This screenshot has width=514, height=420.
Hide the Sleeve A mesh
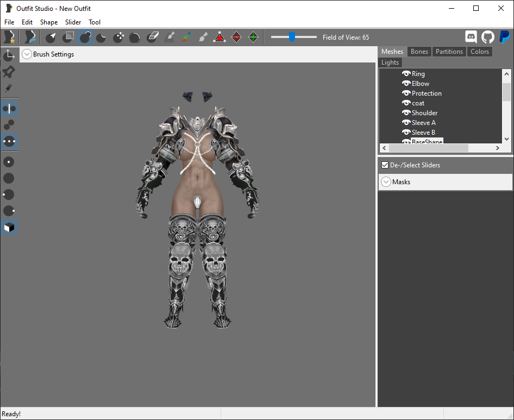406,123
